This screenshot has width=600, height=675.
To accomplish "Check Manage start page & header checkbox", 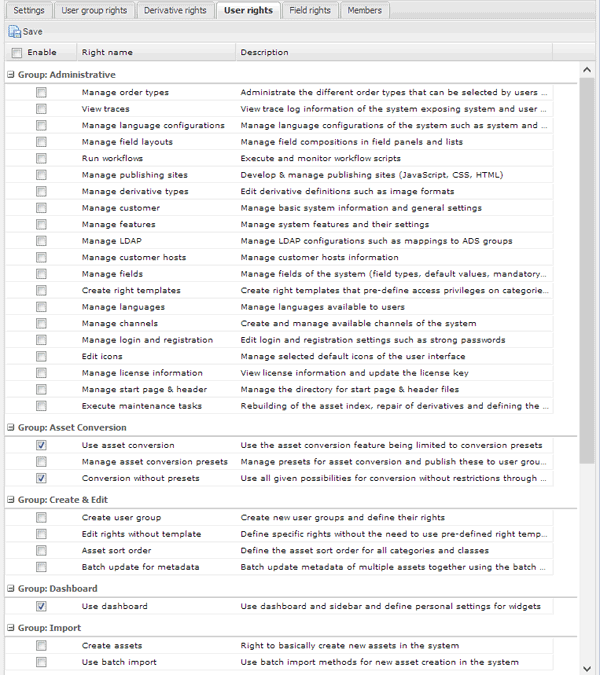I will pos(41,390).
